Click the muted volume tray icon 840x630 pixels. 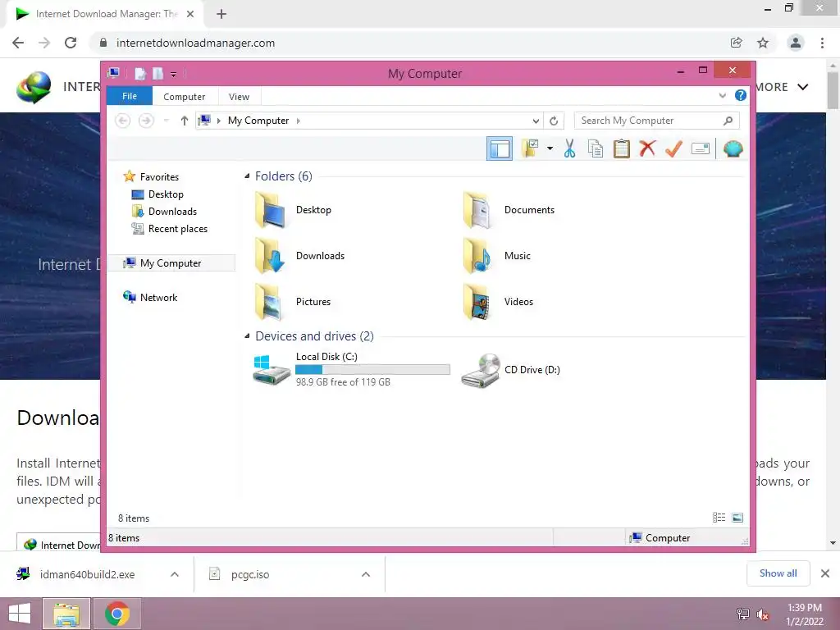tap(762, 614)
